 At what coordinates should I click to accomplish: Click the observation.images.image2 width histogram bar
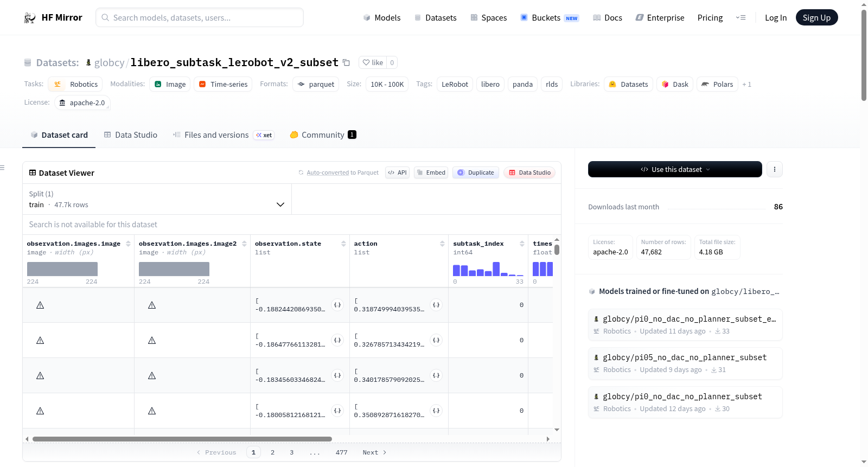pos(174,269)
